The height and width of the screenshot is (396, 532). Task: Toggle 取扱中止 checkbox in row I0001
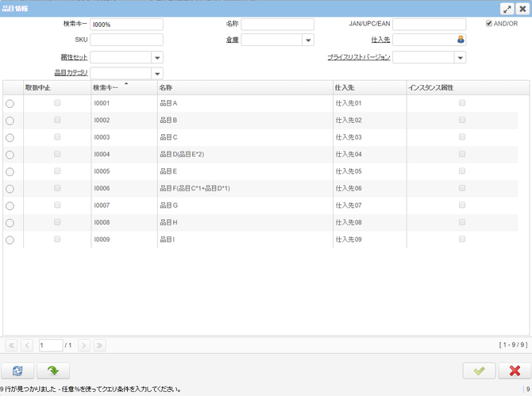click(x=57, y=102)
